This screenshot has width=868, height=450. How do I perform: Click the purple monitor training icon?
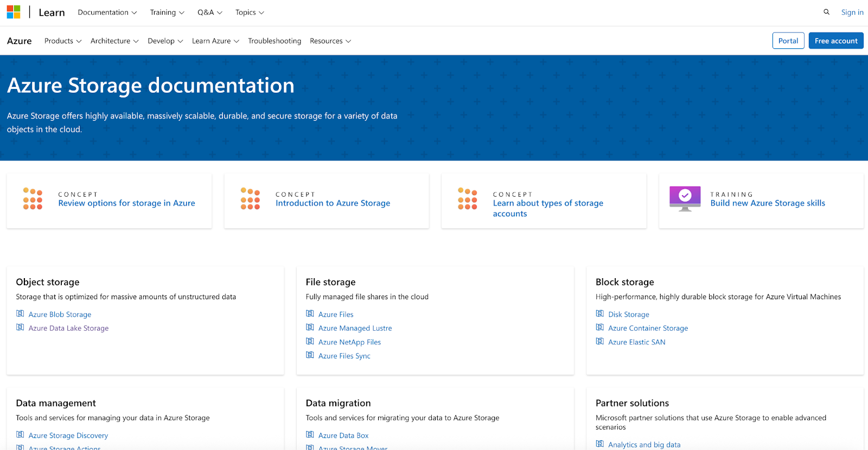pyautogui.click(x=685, y=199)
